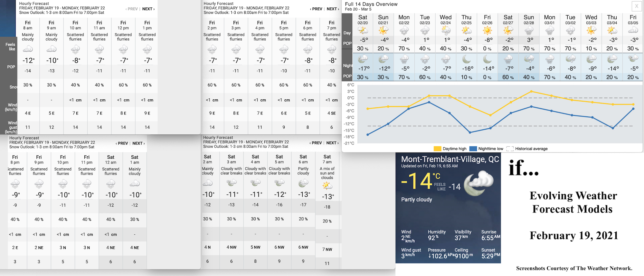
Task: Click the Thu 02/25 clear night moon icon
Action: [x=467, y=59]
